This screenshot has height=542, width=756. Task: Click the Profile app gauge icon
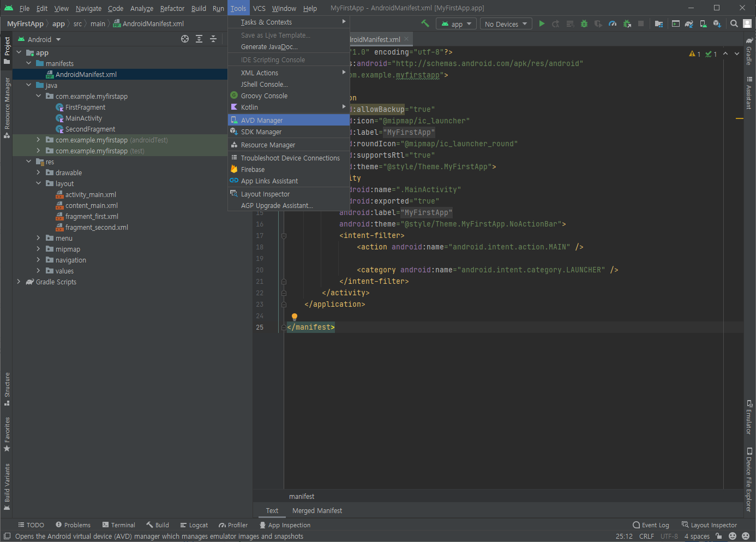(613, 23)
